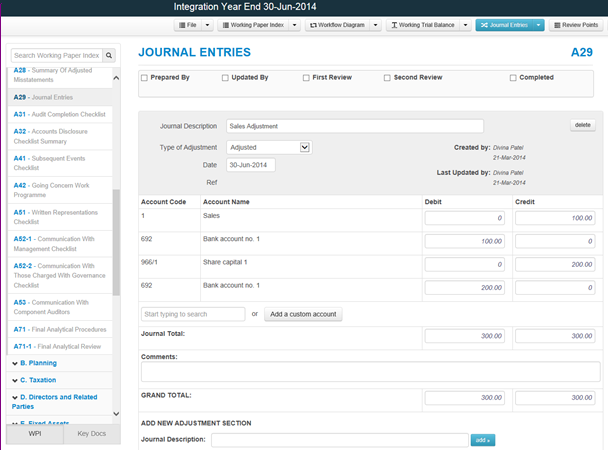This screenshot has height=450, width=608.
Task: Expand Working Paper Index dropdown arrow
Action: pos(295,25)
